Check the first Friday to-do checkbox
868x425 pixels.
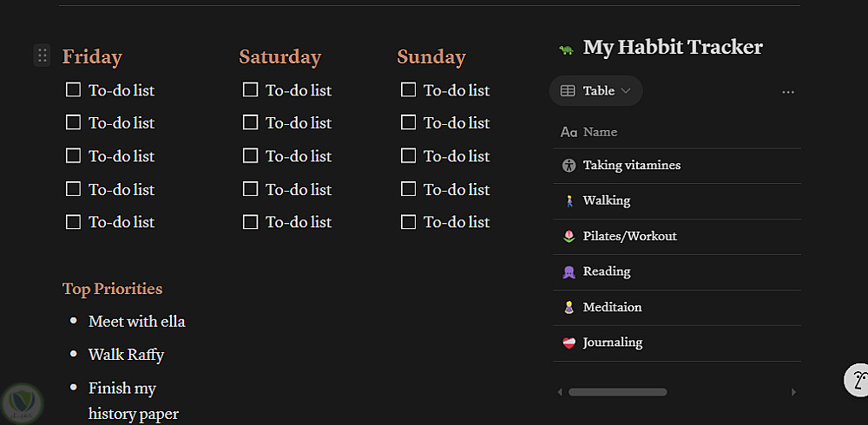74,89
